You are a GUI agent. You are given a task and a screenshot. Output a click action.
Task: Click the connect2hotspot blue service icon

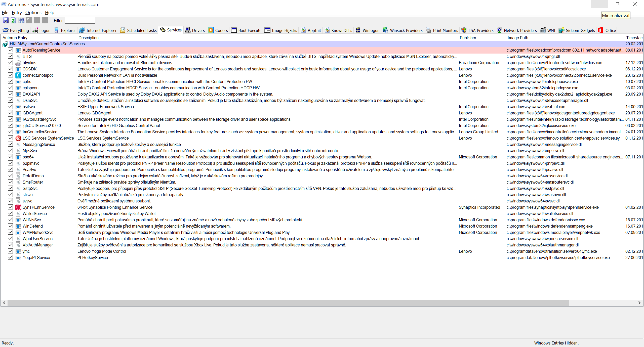18,75
